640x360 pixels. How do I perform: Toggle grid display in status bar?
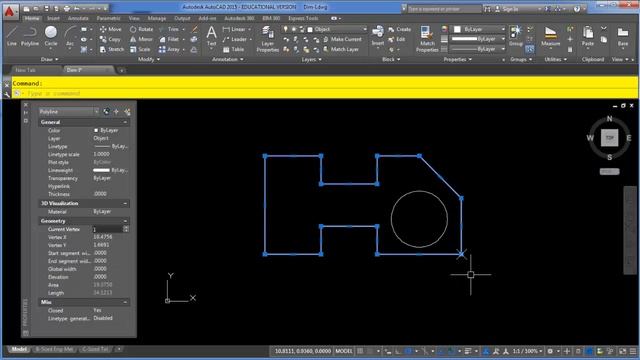360,351
